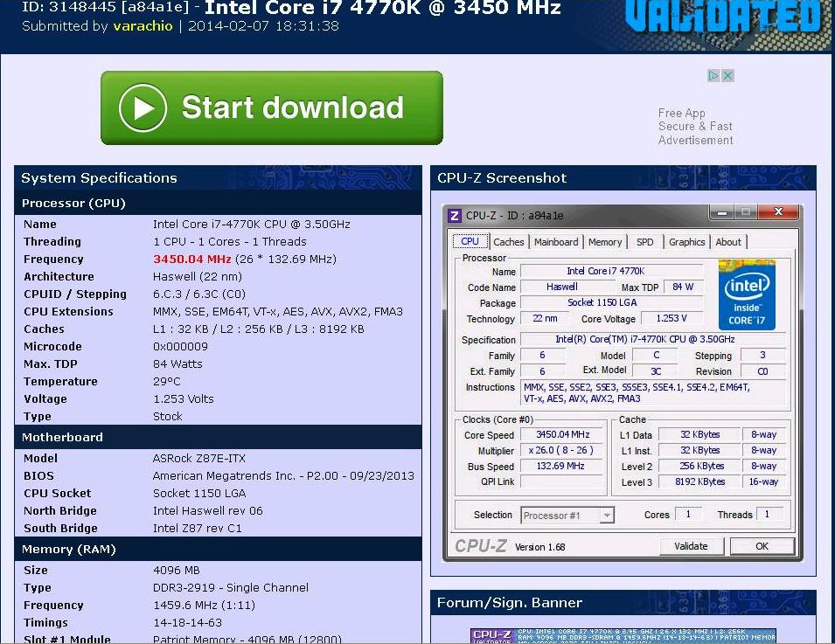Click the Max TDP 84 W field

683,287
